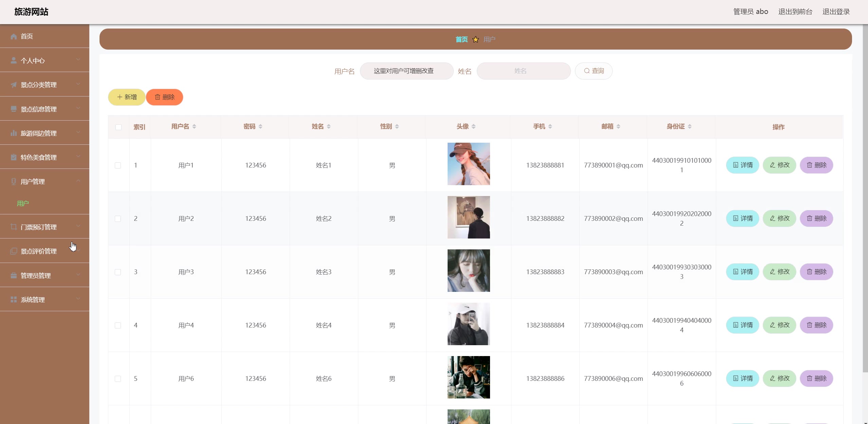Screen dimensions: 868x424
Task: Click the orange 删除 batch button
Action: click(165, 97)
